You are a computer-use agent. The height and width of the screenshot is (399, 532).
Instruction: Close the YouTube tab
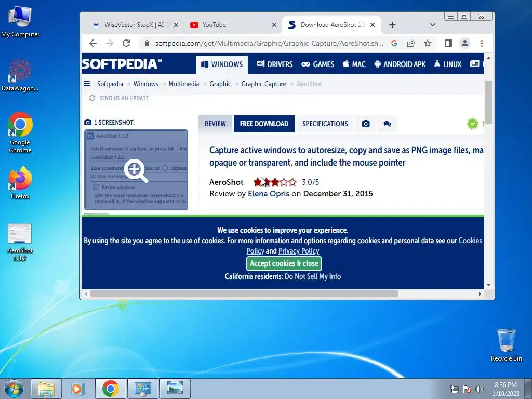point(274,25)
